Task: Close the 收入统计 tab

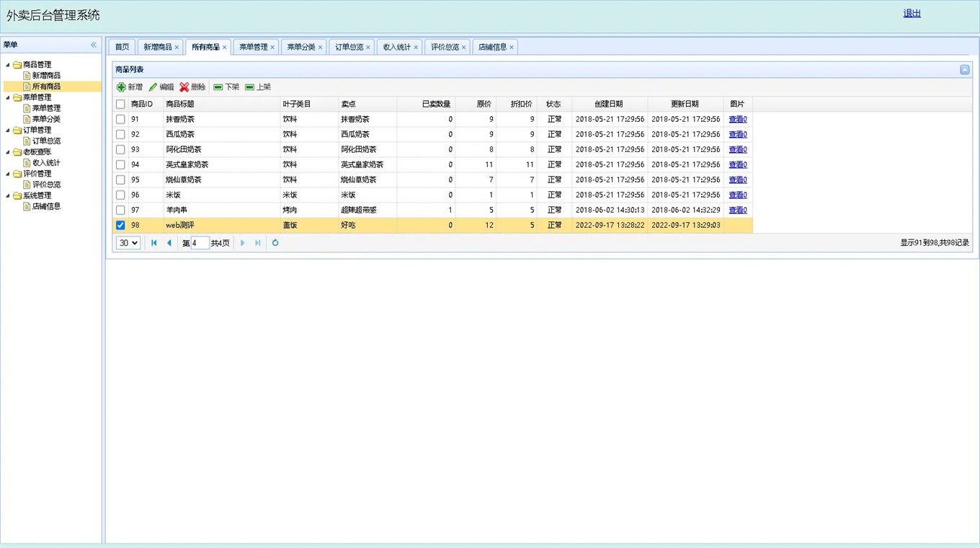Action: pyautogui.click(x=416, y=48)
